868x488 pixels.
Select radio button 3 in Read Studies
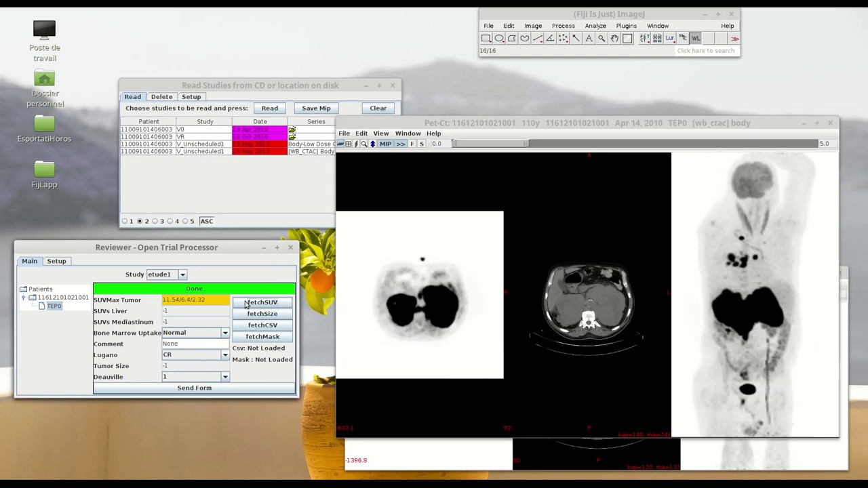(155, 221)
